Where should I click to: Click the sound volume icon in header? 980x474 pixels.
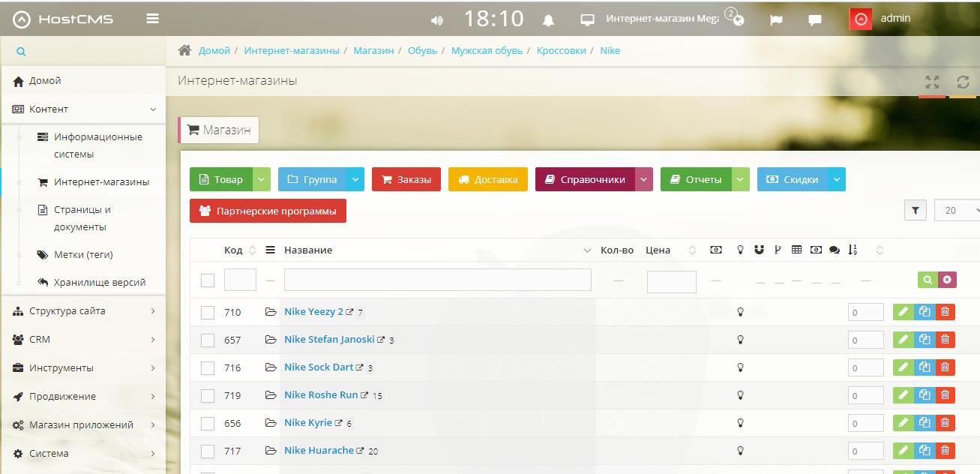[x=437, y=20]
